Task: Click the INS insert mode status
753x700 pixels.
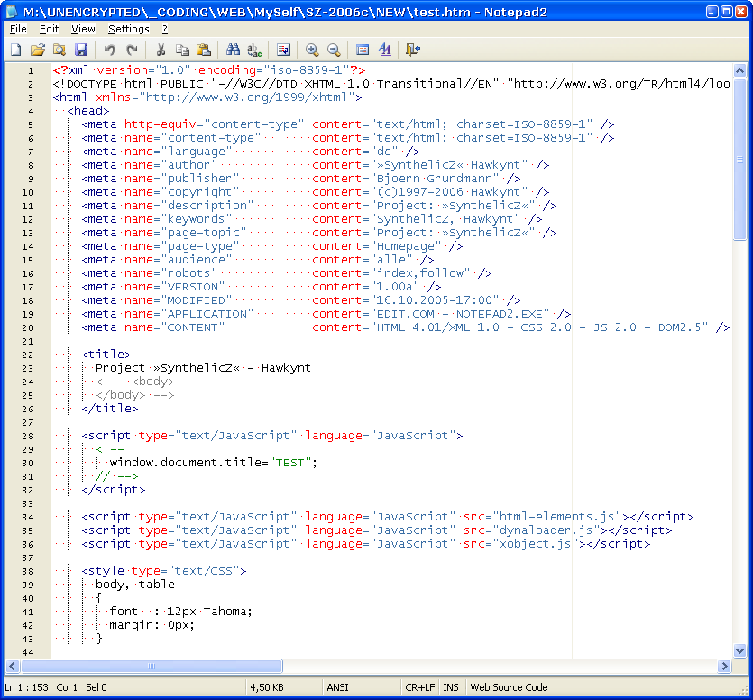Action: [451, 687]
